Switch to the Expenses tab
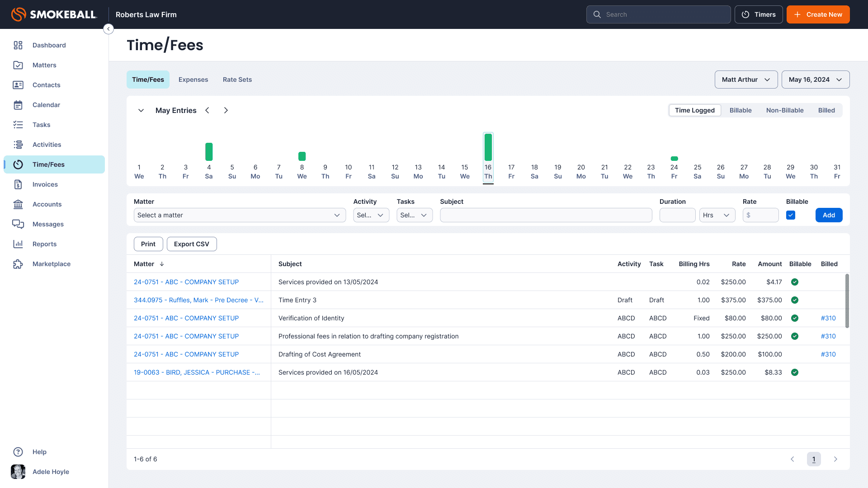 pos(193,80)
